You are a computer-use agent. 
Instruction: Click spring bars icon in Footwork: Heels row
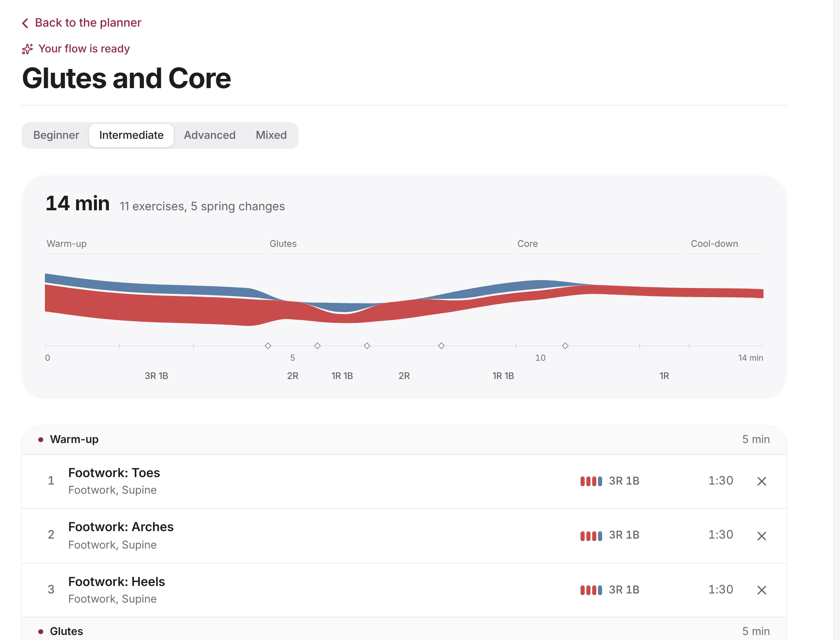coord(591,590)
